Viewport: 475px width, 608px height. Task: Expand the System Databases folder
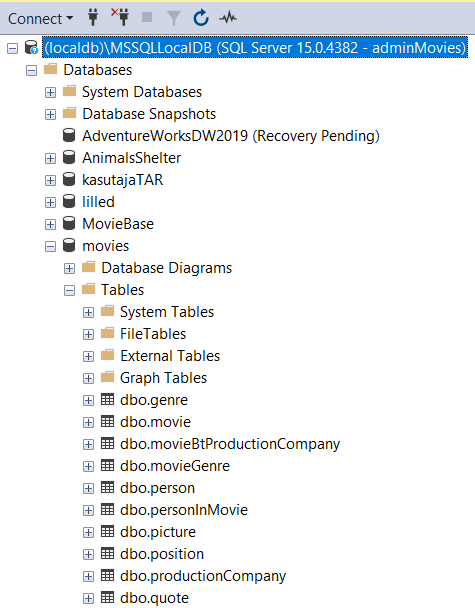pos(50,92)
